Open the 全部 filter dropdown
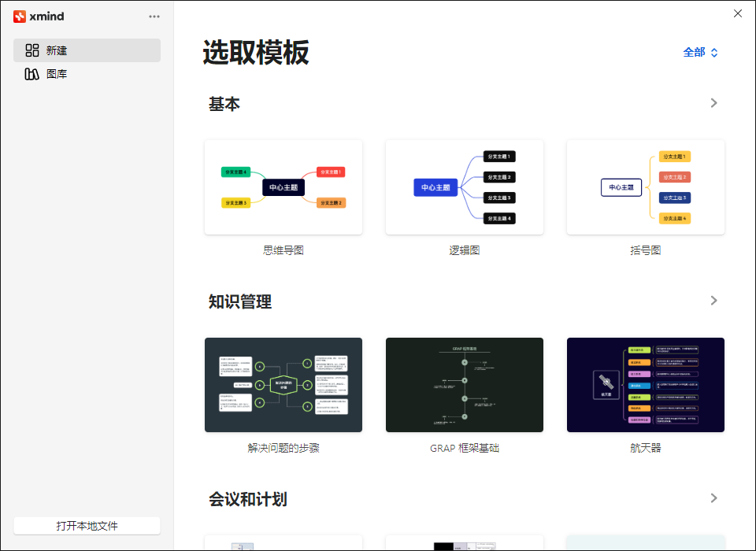Screen dimensions: 756x551 point(700,52)
